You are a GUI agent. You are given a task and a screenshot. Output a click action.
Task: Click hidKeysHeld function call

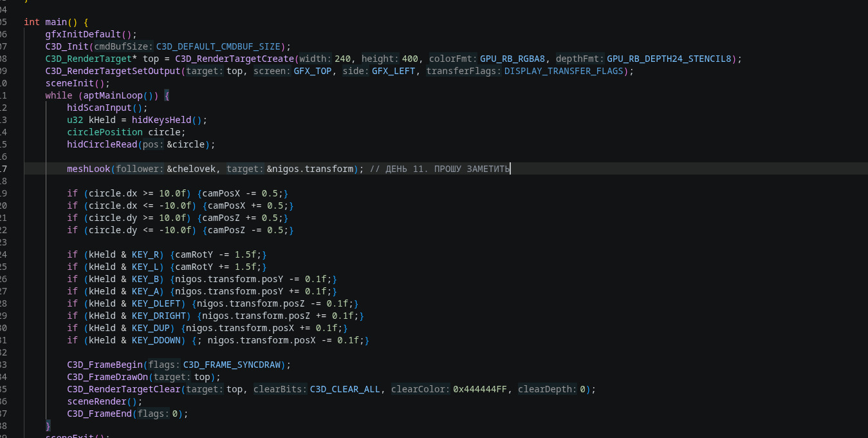[x=162, y=120]
